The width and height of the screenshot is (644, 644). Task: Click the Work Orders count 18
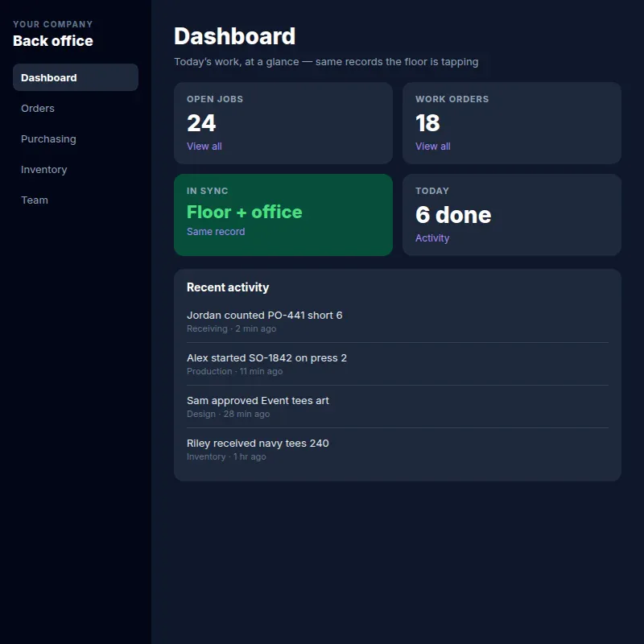click(427, 123)
